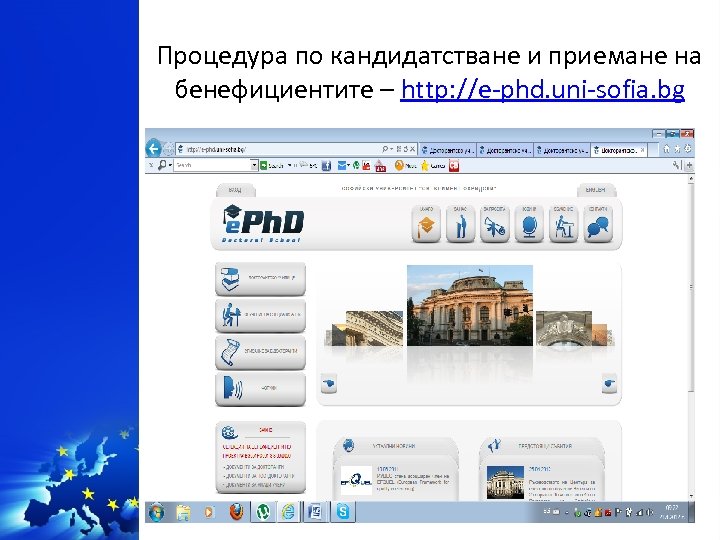Open the browser Tools gear icon
Screen dimensions: 720x540
click(x=687, y=149)
